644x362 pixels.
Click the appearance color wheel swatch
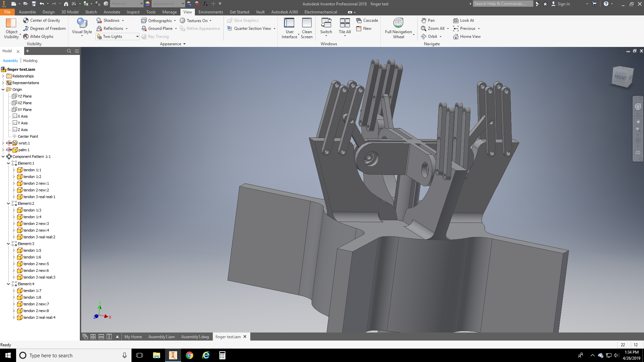148,4
